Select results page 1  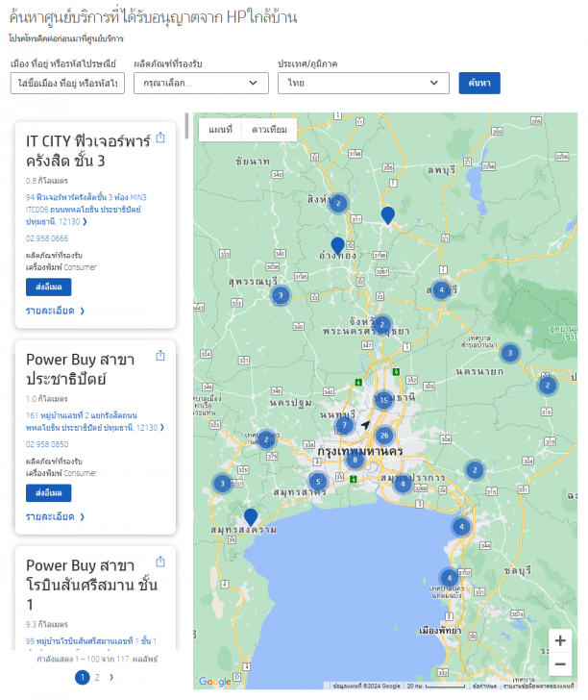tap(82, 677)
